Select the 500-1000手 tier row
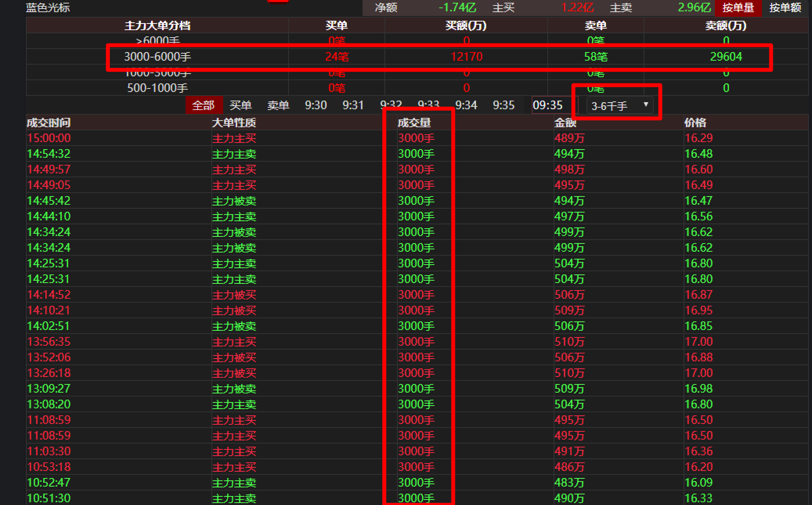This screenshot has height=505, width=812. [157, 88]
